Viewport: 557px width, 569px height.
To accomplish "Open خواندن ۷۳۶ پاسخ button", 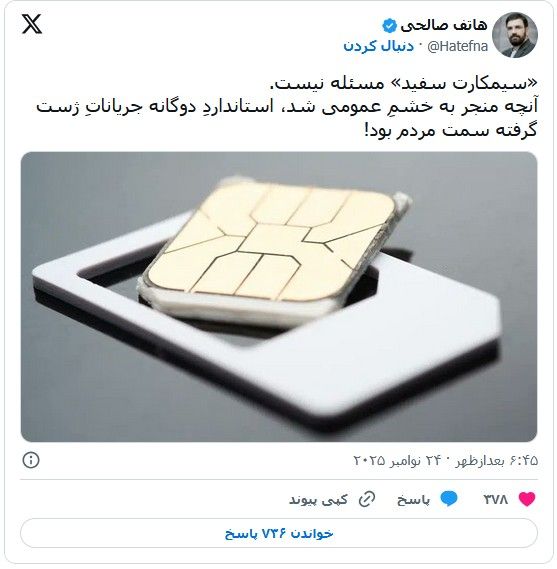I will [279, 533].
